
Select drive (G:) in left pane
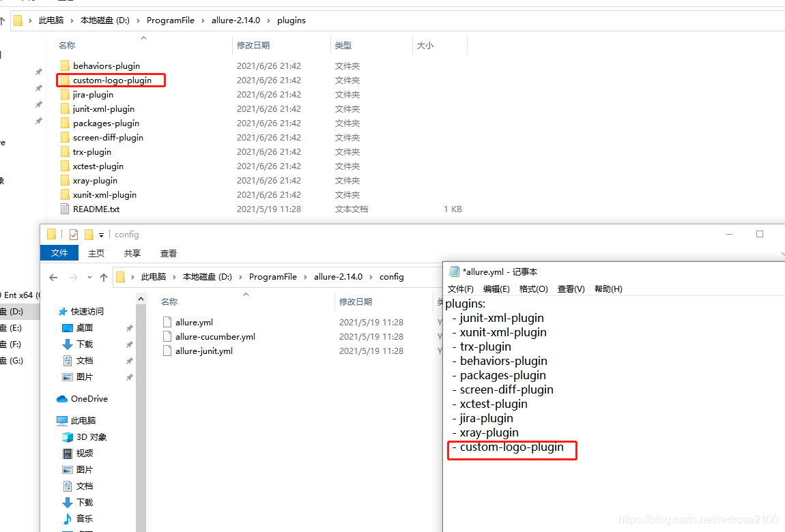coord(11,361)
